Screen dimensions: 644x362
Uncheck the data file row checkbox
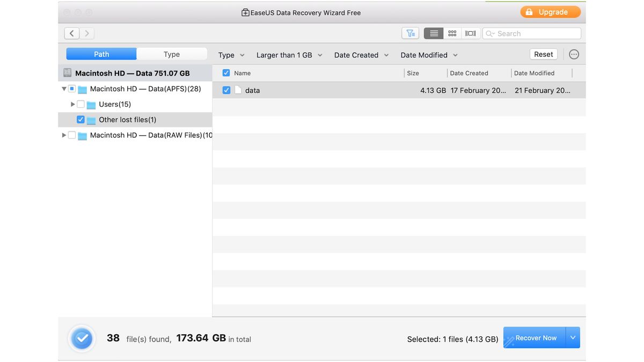[x=226, y=90]
